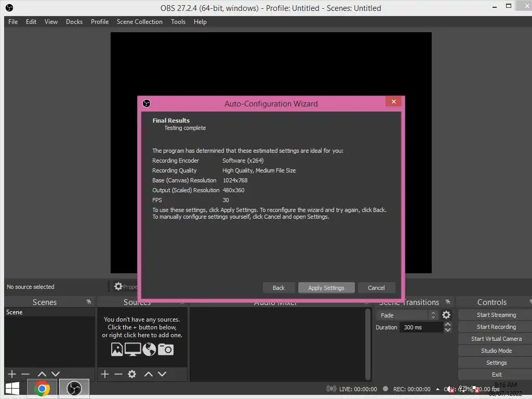Click the camera icon in the Sources panel
Viewport: 532px width, 399px height.
(166, 349)
